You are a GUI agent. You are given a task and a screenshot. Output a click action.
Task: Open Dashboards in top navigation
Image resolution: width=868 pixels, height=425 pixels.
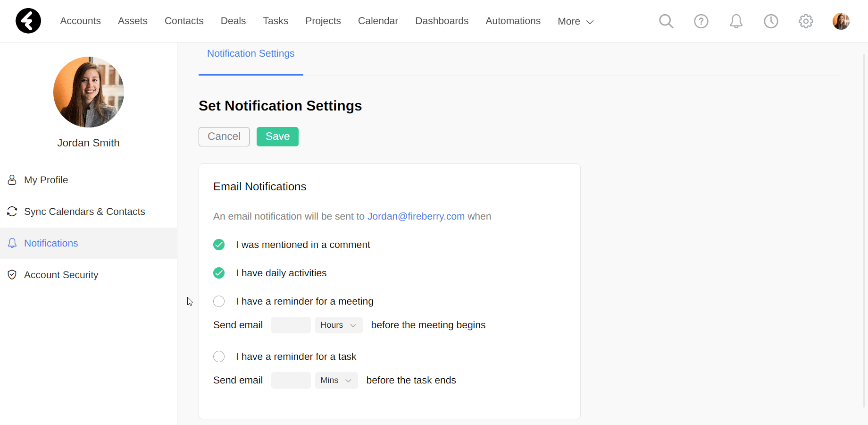(442, 21)
